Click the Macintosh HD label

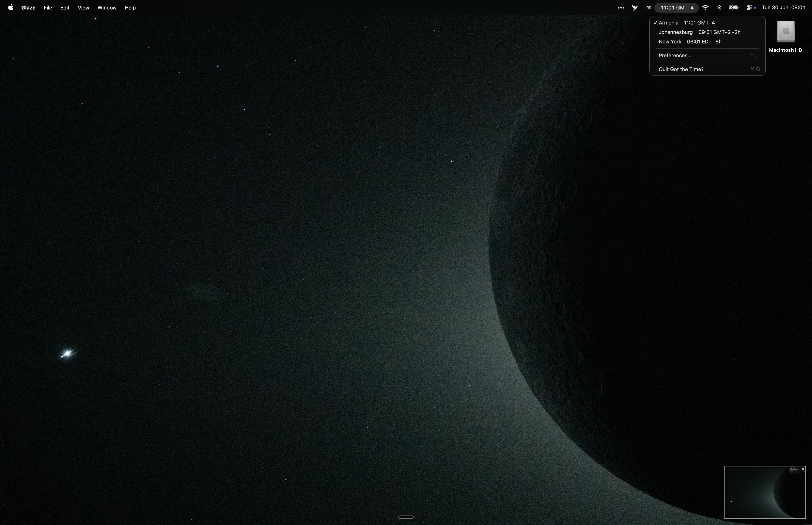coord(785,50)
